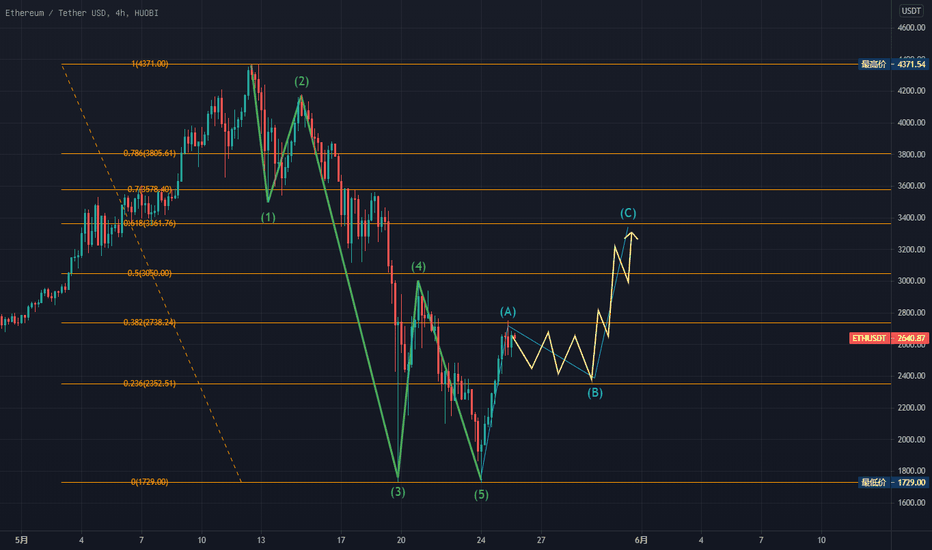The height and width of the screenshot is (550, 932).
Task: Click the USDT currency label
Action: (x=911, y=11)
